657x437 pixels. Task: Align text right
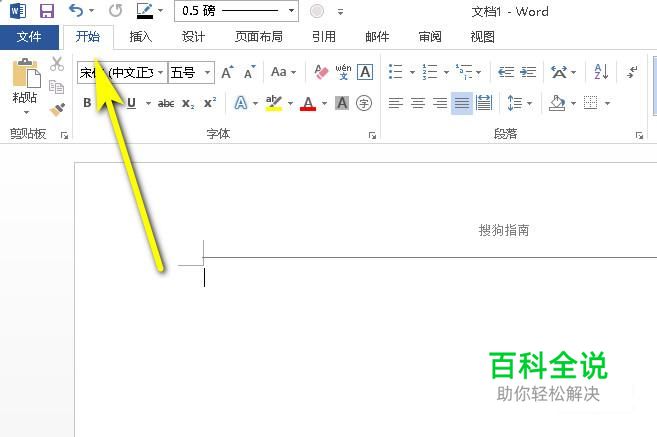point(440,103)
